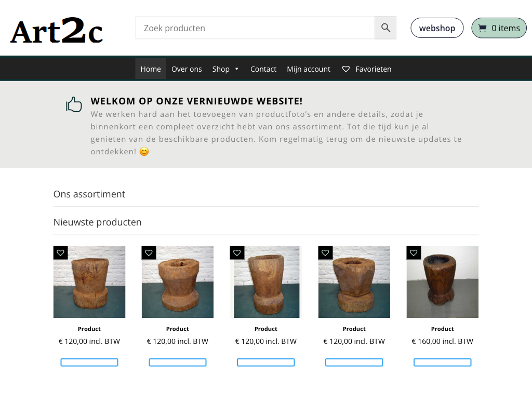Image resolution: width=532 pixels, height=399 pixels.
Task: Add second product to favorites via heart
Action: point(149,253)
